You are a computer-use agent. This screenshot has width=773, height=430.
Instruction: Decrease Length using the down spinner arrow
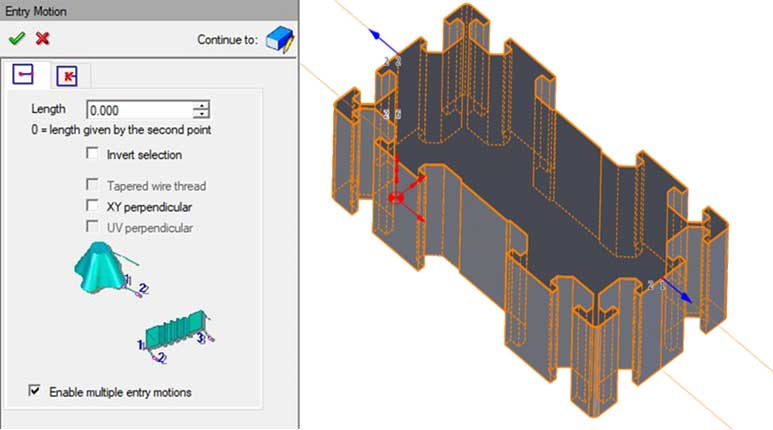coord(202,115)
